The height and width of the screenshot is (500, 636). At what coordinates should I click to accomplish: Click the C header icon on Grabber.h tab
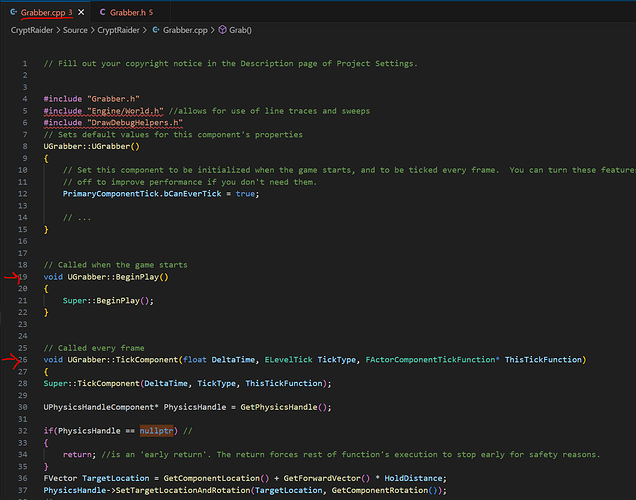102,13
